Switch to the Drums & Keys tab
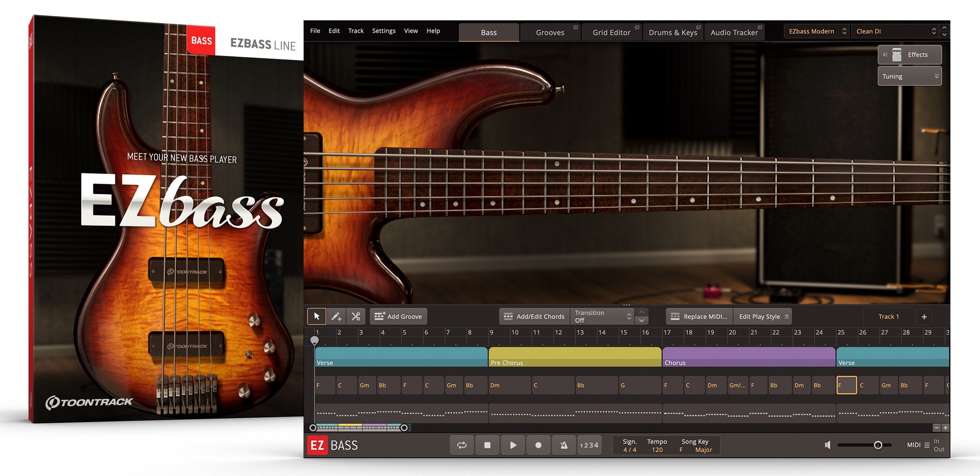The width and height of the screenshot is (980, 476). click(673, 32)
